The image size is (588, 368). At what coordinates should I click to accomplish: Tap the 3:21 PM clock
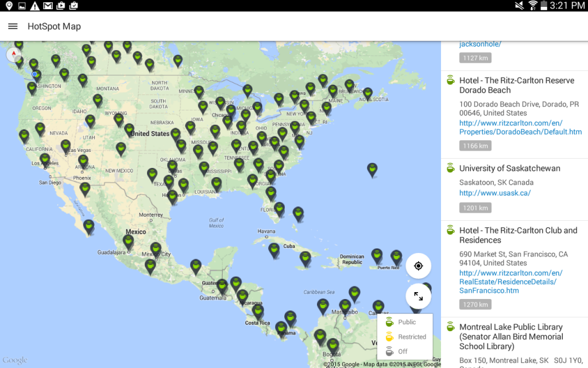pyautogui.click(x=567, y=6)
